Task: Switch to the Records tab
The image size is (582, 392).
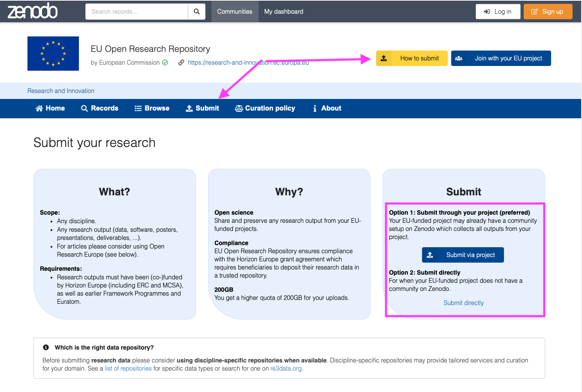Action: tap(100, 108)
